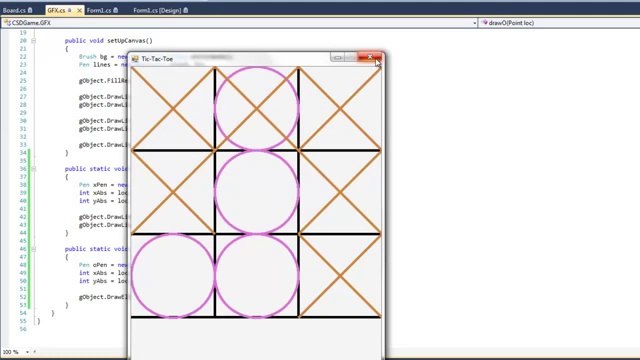Open the CSDGame.GFX class dropdown
The height and width of the screenshot is (360, 640).
pos(240,23)
